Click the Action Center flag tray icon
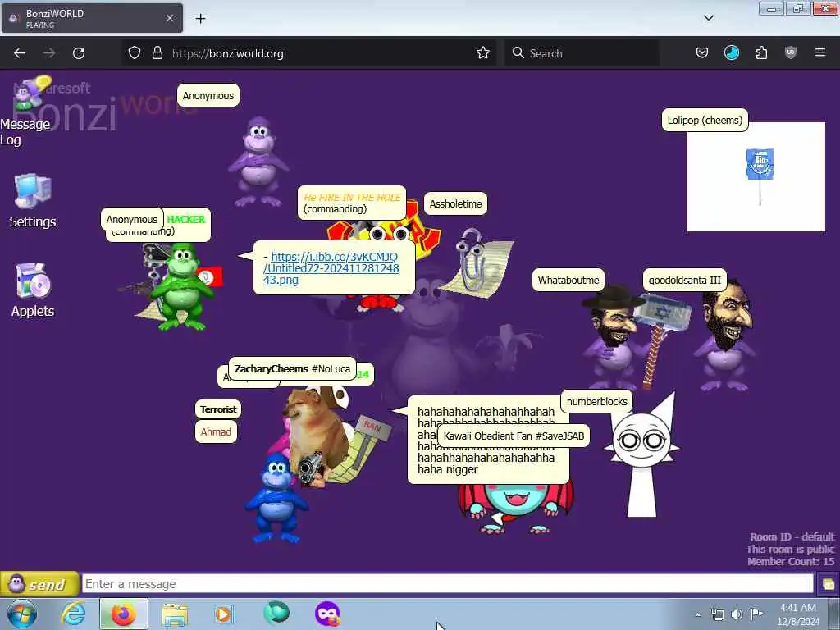This screenshot has width=840, height=630. click(x=756, y=614)
